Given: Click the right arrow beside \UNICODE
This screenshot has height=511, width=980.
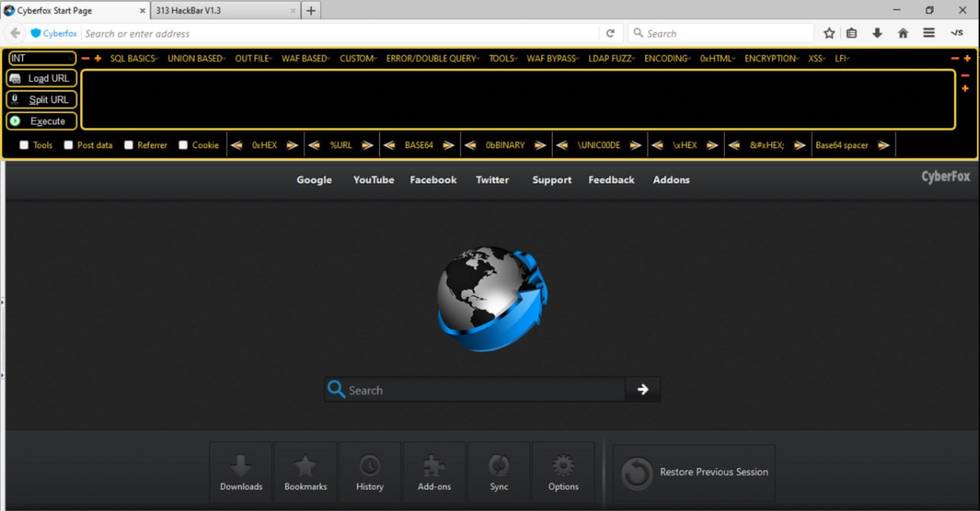Looking at the screenshot, I should [x=636, y=145].
